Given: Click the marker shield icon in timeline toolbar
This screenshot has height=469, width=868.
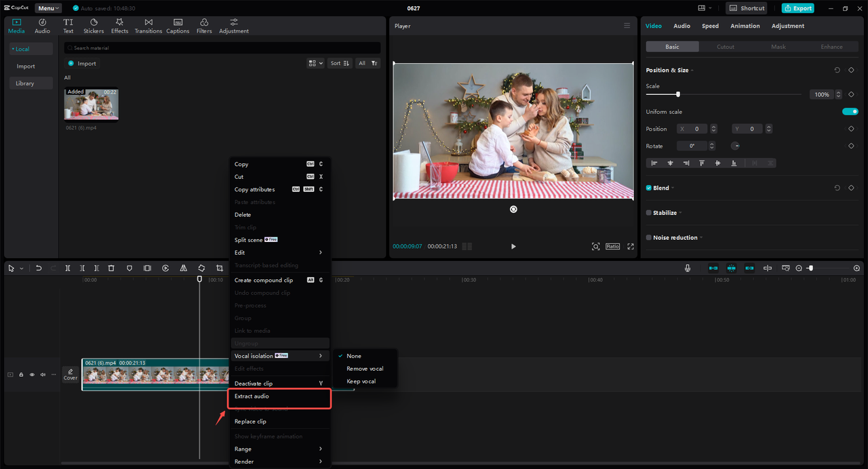Looking at the screenshot, I should point(130,268).
